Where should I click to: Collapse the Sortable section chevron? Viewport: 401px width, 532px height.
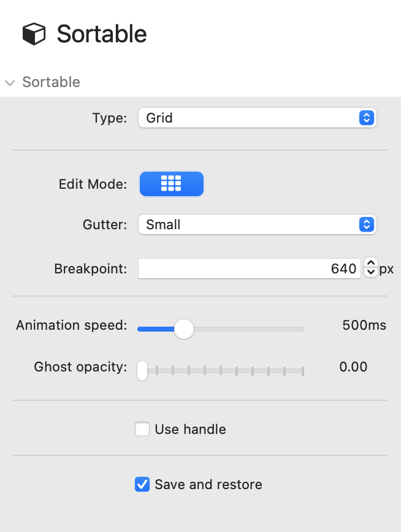click(10, 83)
